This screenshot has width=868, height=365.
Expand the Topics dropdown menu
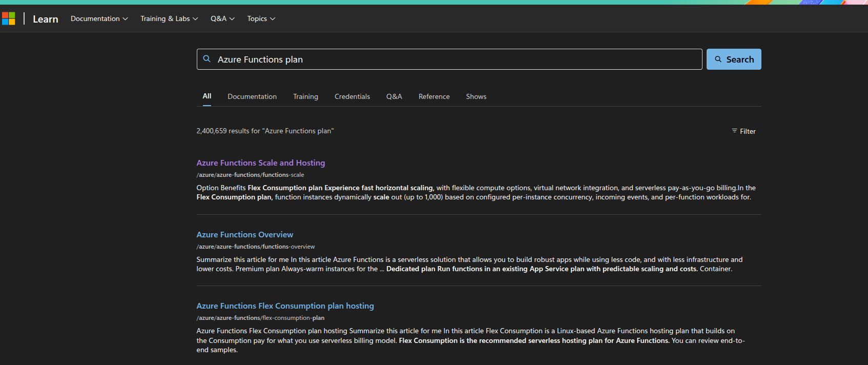click(261, 18)
